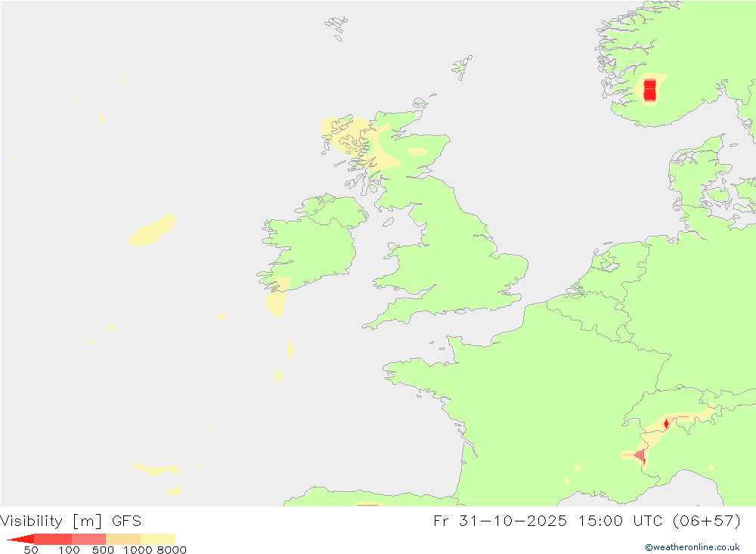Select the red below-50 m arrow legend swatch
Image resolution: width=756 pixels, height=554 pixels.
pyautogui.click(x=20, y=539)
